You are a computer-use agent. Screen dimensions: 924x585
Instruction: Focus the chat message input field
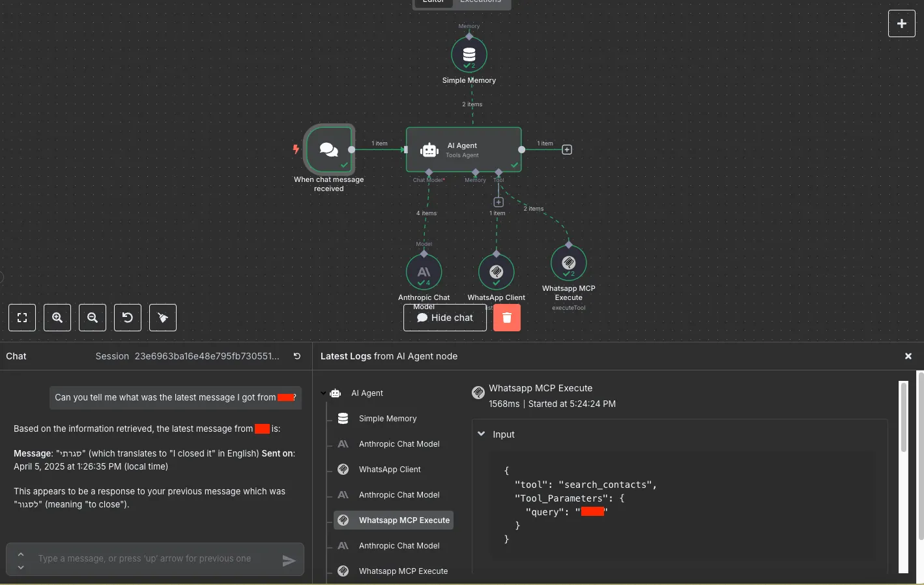[155, 559]
